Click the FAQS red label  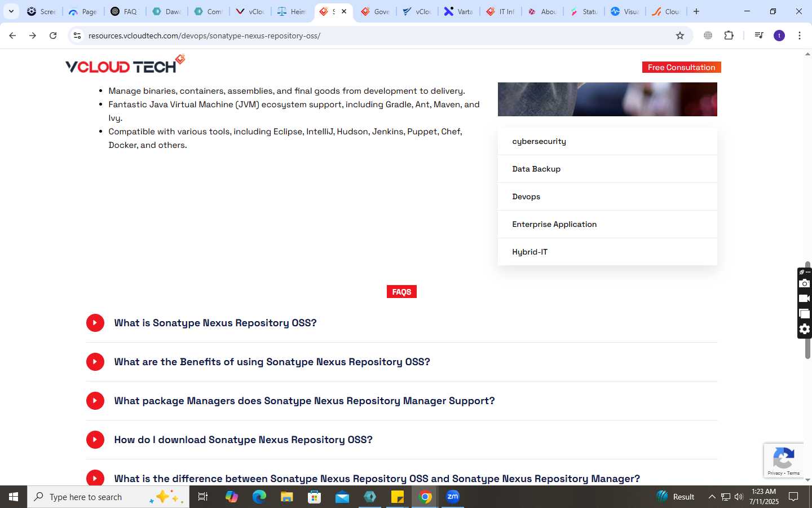coord(401,292)
